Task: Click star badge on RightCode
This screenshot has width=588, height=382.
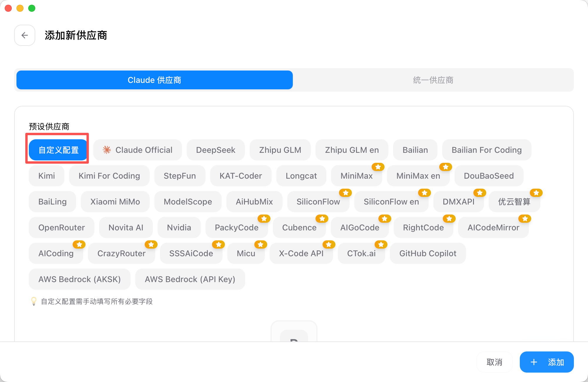Action: (449, 219)
